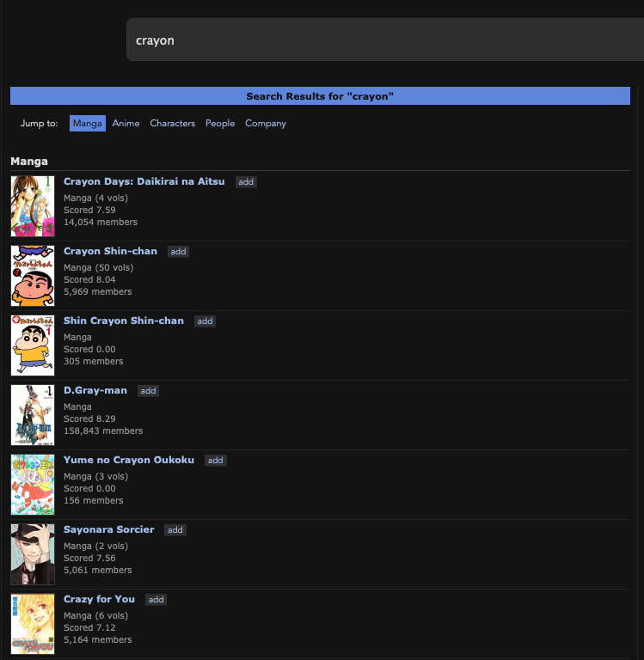
Task: Click the Sayonara Sorcier cover image
Action: point(33,554)
